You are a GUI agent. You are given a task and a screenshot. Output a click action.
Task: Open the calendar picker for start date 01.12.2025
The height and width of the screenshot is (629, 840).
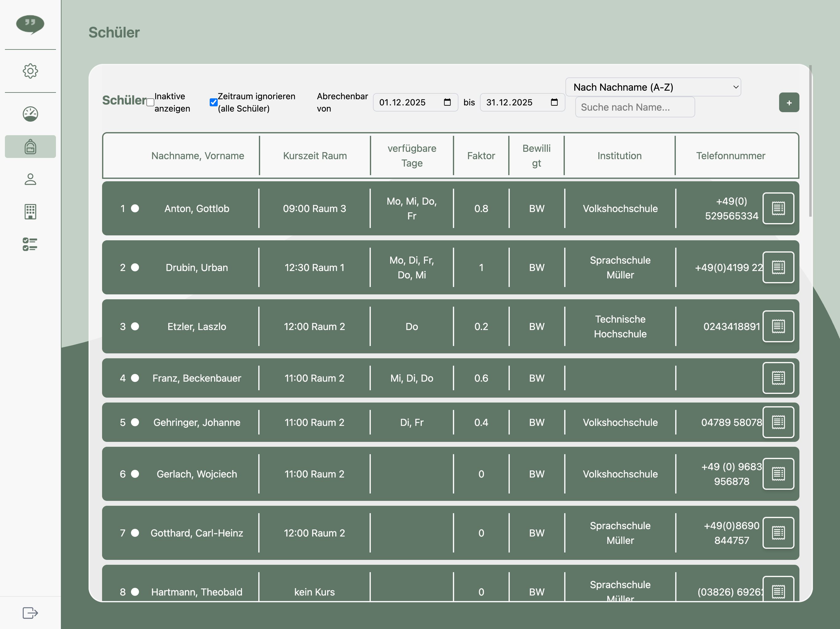click(447, 103)
